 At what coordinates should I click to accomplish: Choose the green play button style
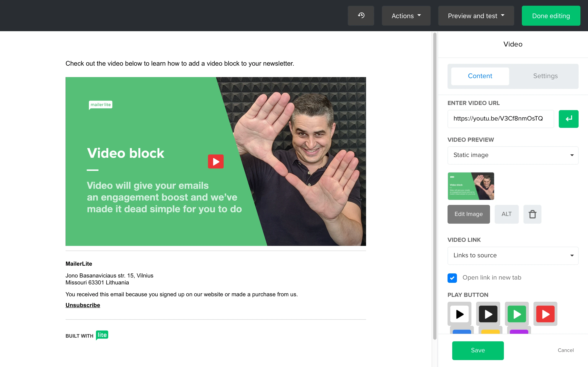517,314
